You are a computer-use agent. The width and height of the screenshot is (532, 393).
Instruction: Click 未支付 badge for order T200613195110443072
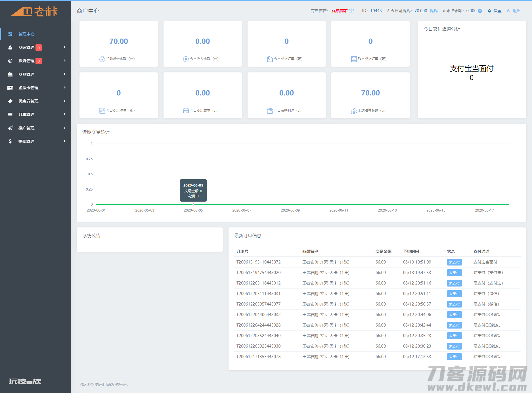pos(454,262)
